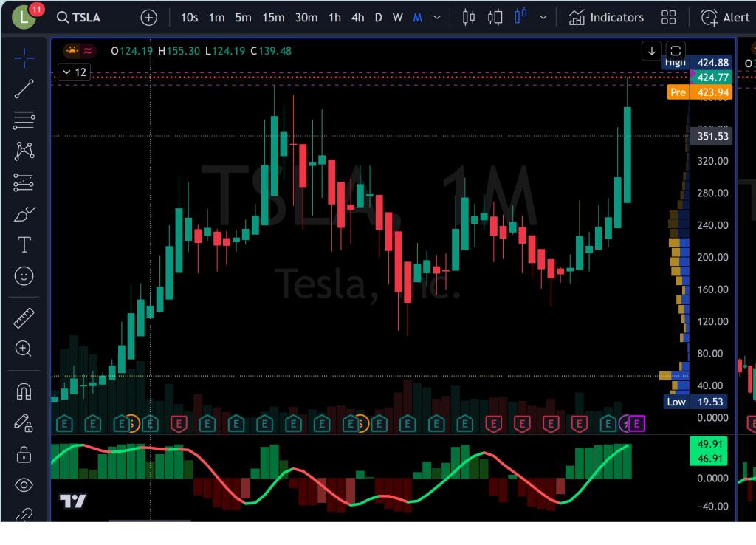Select the forecasting and position tool
This screenshot has width=756, height=545.
(24, 182)
